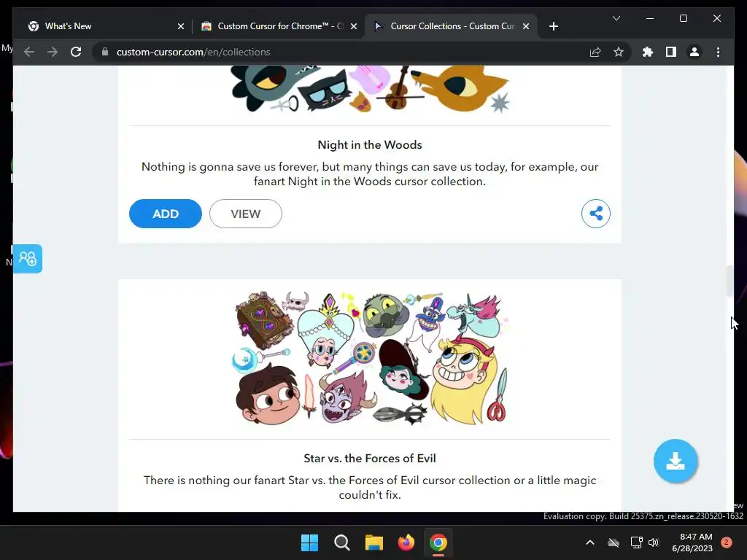This screenshot has height=560, width=747.
Task: Bookmark this tab with star icon
Action: click(x=619, y=52)
